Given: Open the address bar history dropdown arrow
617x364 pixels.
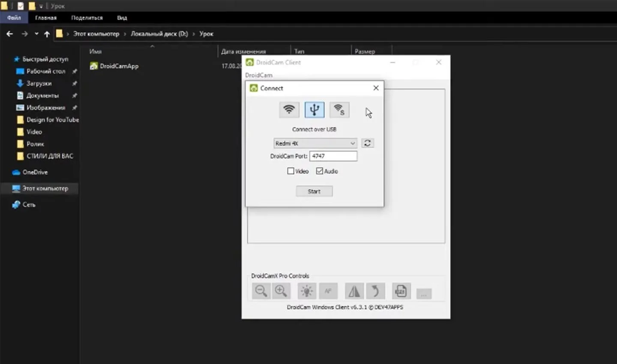Looking at the screenshot, I should (36, 33).
